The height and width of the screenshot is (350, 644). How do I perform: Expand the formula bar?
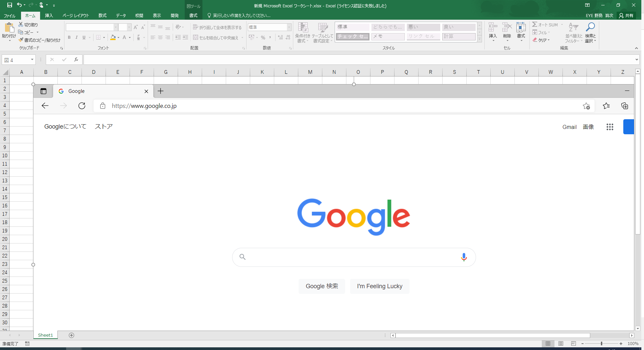point(637,60)
